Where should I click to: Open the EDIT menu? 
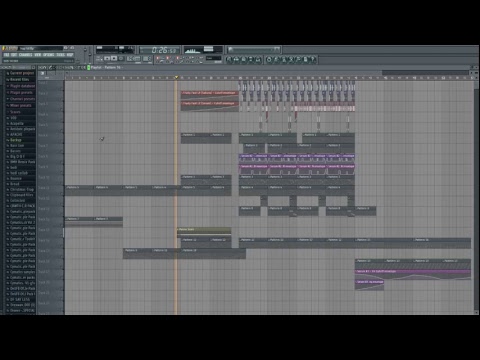pos(14,55)
